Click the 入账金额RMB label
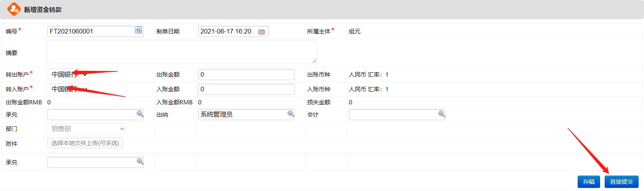The width and height of the screenshot is (644, 191). (174, 102)
